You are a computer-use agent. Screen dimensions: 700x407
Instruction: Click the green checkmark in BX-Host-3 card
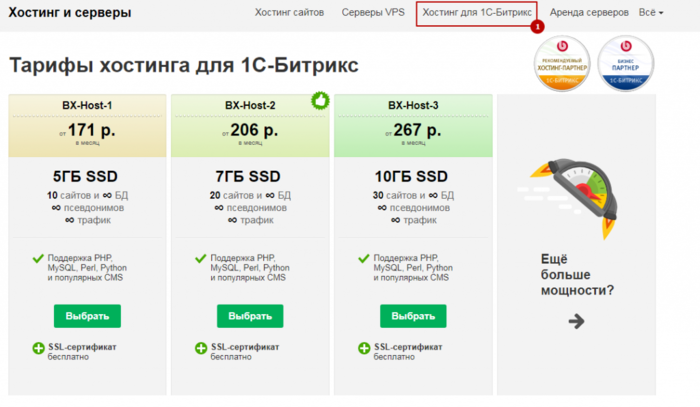pyautogui.click(x=364, y=258)
